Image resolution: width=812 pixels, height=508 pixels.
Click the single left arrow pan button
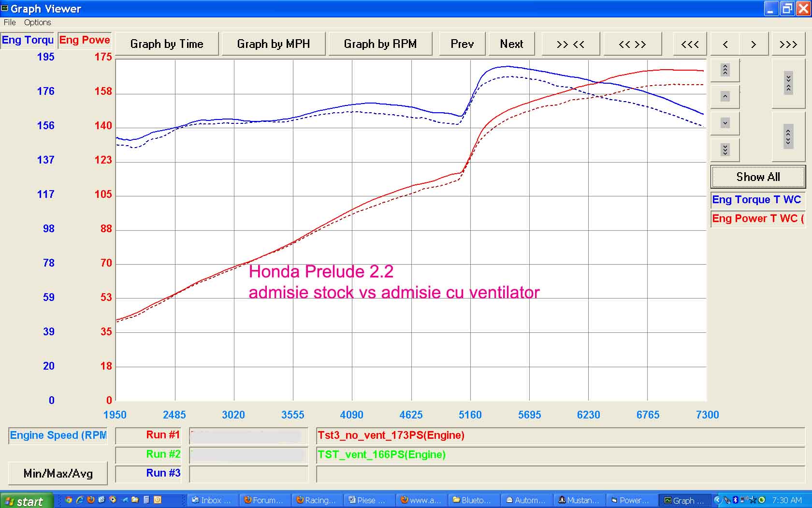click(725, 45)
